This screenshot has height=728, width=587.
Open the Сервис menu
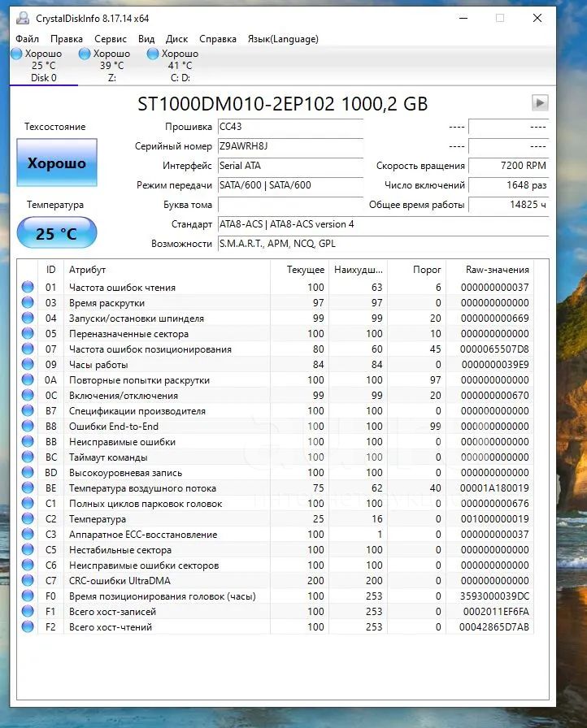[x=111, y=39]
